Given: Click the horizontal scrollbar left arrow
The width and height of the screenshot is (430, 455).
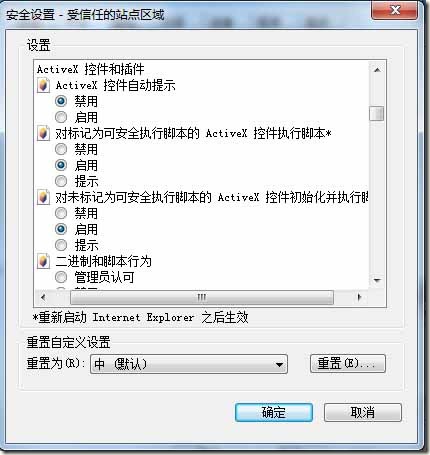Looking at the screenshot, I should tap(43, 297).
